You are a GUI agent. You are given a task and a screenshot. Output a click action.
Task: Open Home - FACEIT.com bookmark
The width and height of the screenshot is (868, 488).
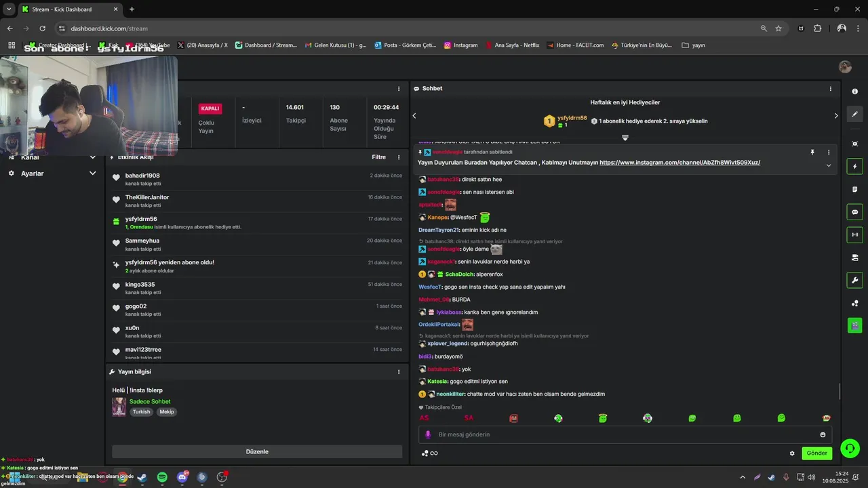[x=574, y=45]
